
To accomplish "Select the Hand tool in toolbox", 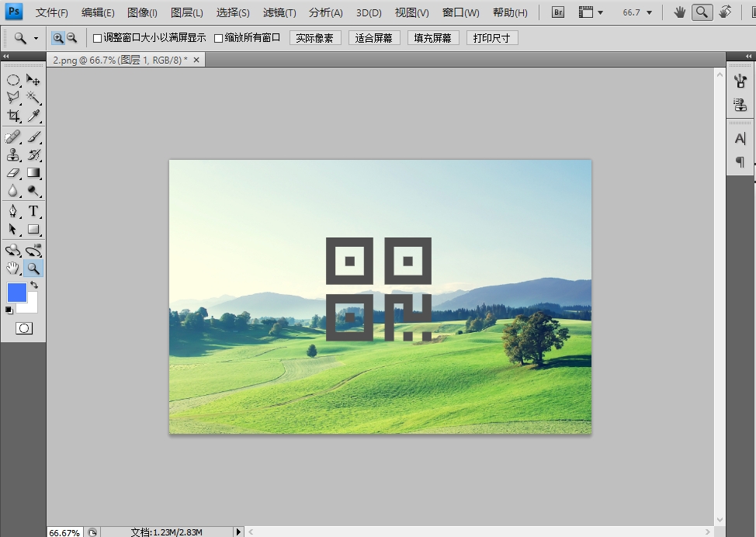I will pyautogui.click(x=13, y=268).
